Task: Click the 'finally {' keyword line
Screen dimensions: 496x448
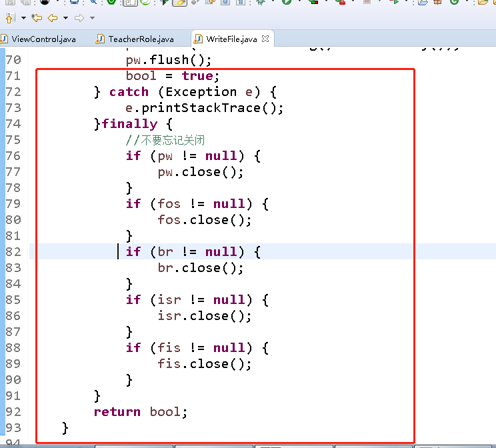Action: 133,124
